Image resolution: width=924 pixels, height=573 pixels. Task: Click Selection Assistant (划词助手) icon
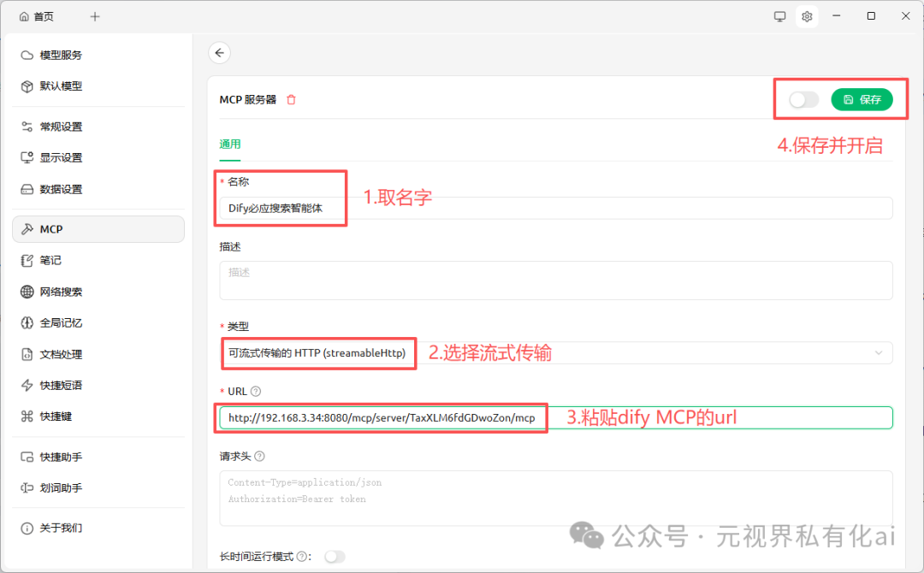pyautogui.click(x=27, y=487)
